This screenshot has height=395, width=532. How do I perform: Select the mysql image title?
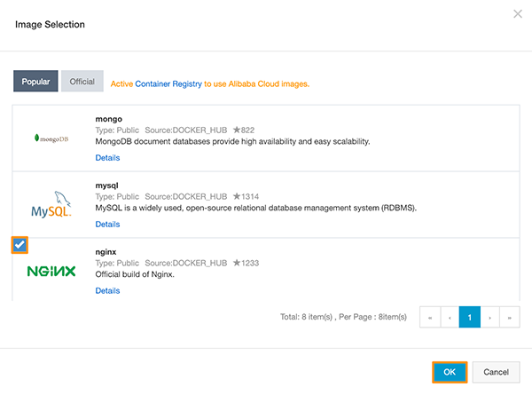click(x=107, y=186)
